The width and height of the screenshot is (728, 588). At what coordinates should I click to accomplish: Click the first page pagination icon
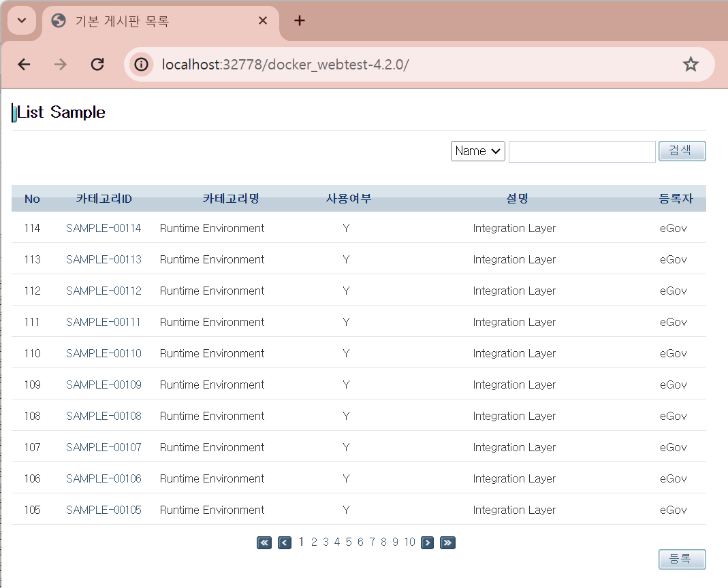[x=264, y=542]
